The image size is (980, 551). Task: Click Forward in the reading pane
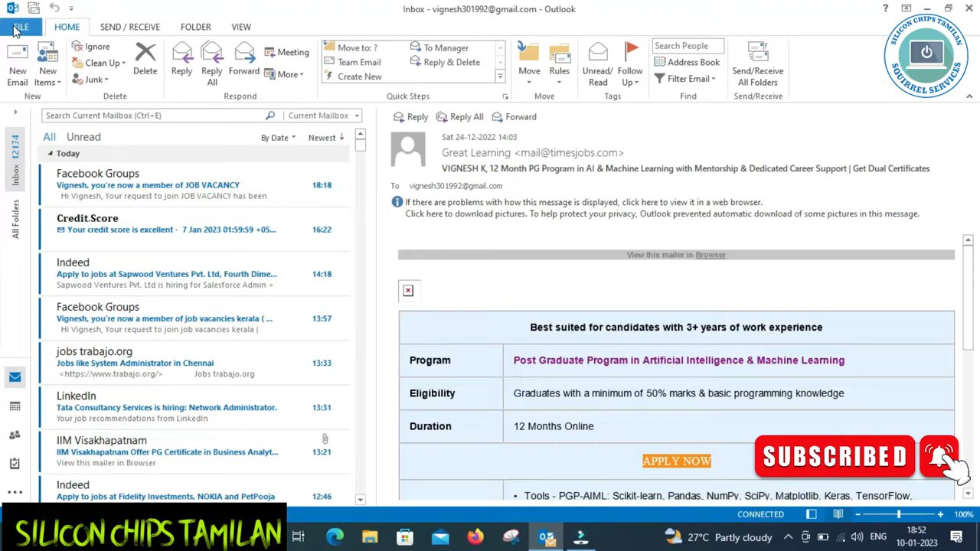[514, 117]
